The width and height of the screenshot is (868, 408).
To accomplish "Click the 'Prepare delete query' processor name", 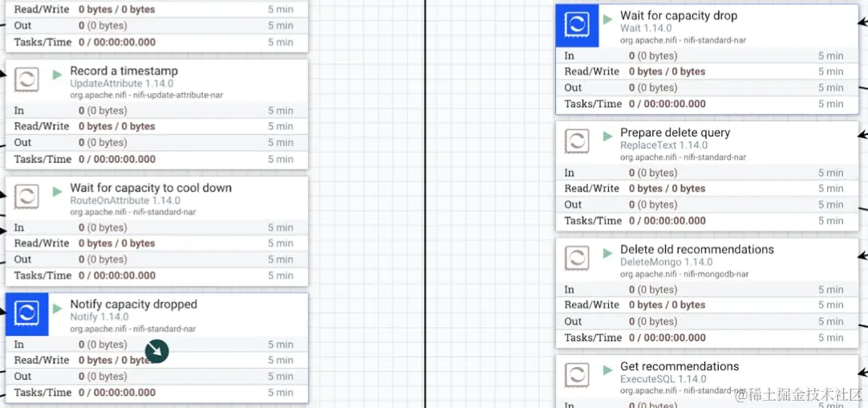I will [675, 133].
